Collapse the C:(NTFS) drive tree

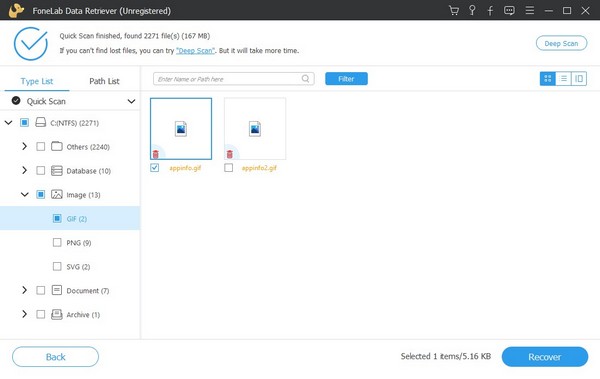8,123
